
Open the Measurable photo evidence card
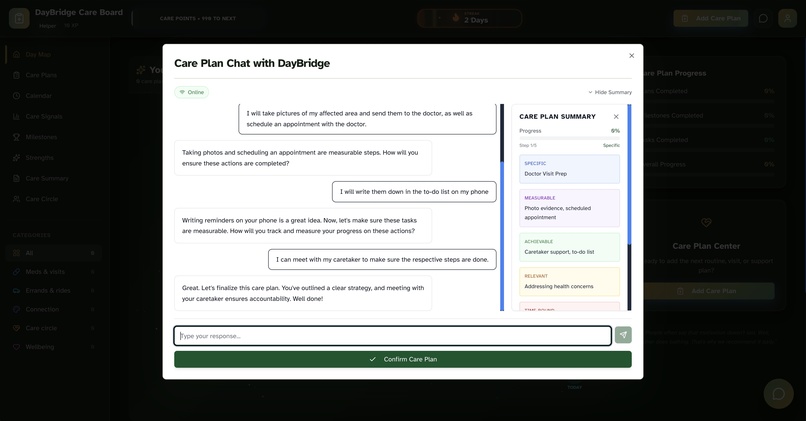click(570, 208)
